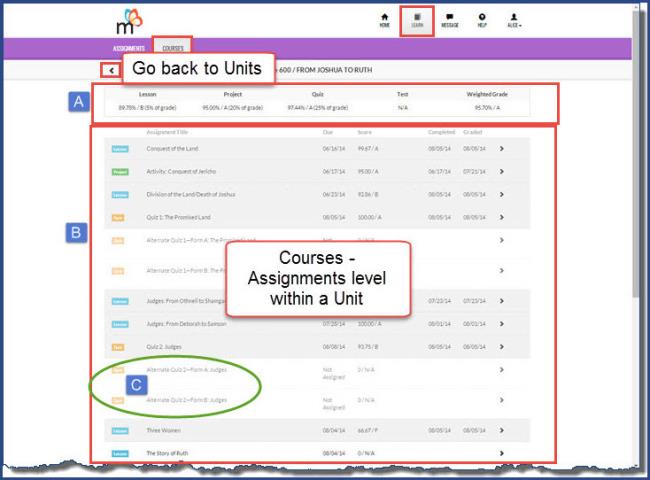Image resolution: width=650 pixels, height=480 pixels.
Task: Click the Quiz badge of Alternate Quiz 1 Form A
Action: [118, 240]
